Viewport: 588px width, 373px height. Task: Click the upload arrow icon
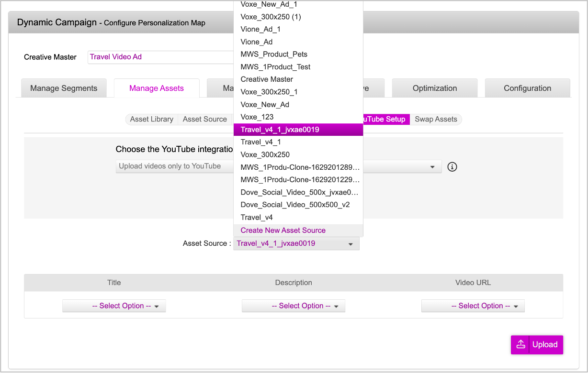(520, 344)
